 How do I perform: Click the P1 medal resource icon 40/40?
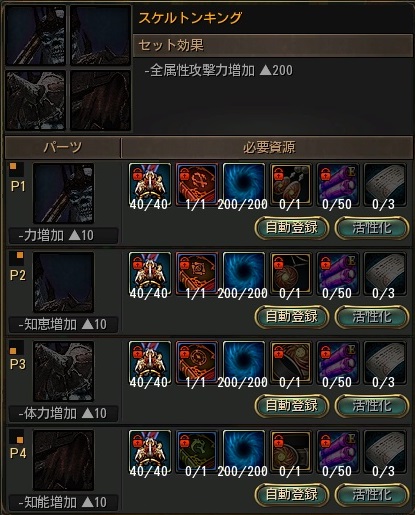point(150,185)
